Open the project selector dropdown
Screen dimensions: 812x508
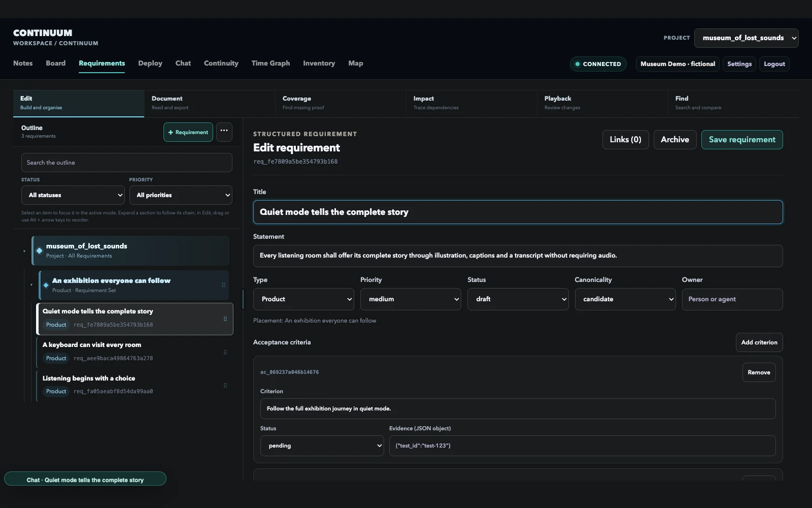(746, 38)
